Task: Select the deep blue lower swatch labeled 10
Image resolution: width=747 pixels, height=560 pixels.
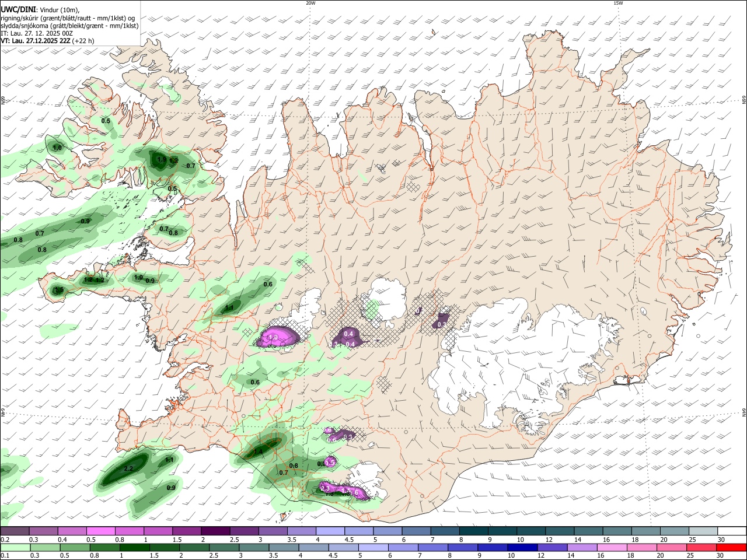Action: pyautogui.click(x=522, y=547)
